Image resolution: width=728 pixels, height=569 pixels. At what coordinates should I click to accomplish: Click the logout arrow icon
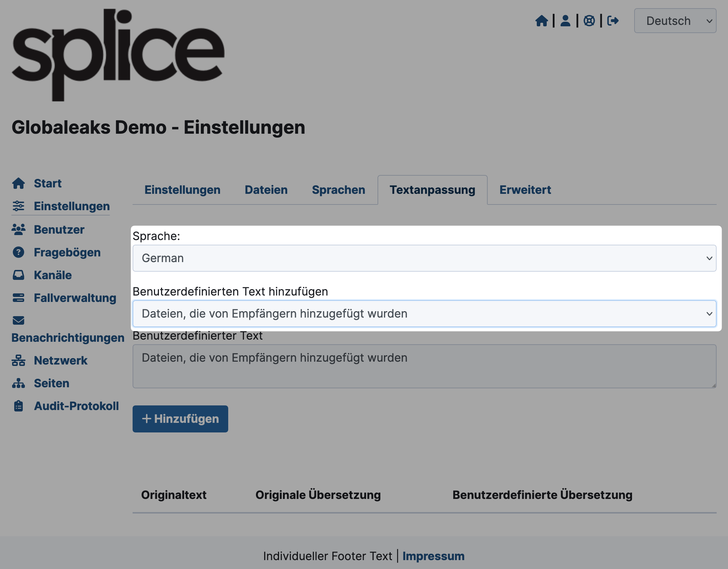tap(613, 21)
